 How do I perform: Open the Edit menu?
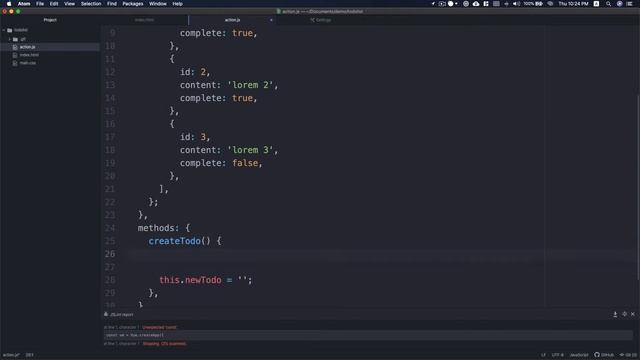(x=54, y=4)
